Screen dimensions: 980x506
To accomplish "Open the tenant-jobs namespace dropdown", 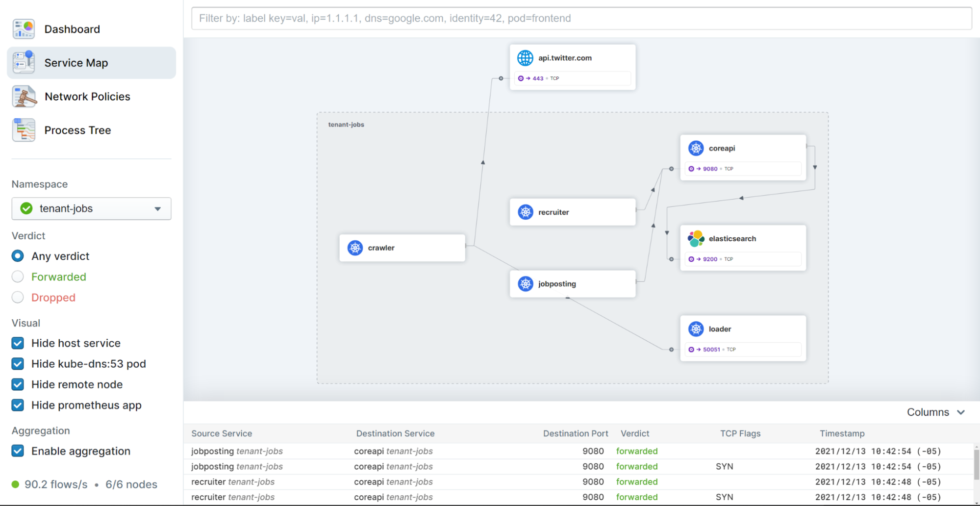I will (x=91, y=209).
